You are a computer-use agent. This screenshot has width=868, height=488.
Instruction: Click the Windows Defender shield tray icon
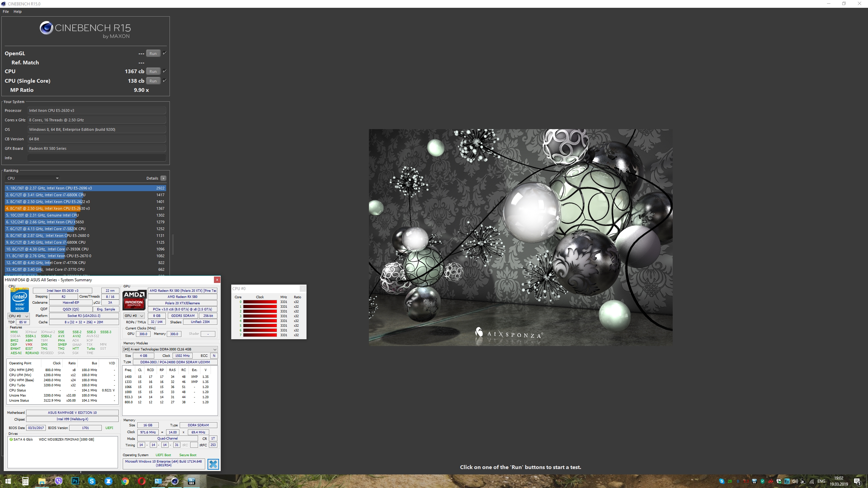[779, 481]
